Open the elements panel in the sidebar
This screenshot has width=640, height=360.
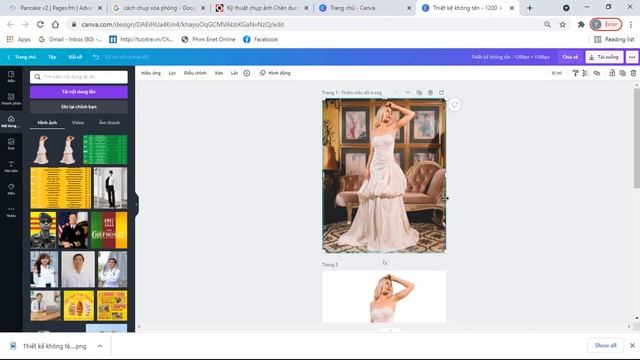coord(11,99)
